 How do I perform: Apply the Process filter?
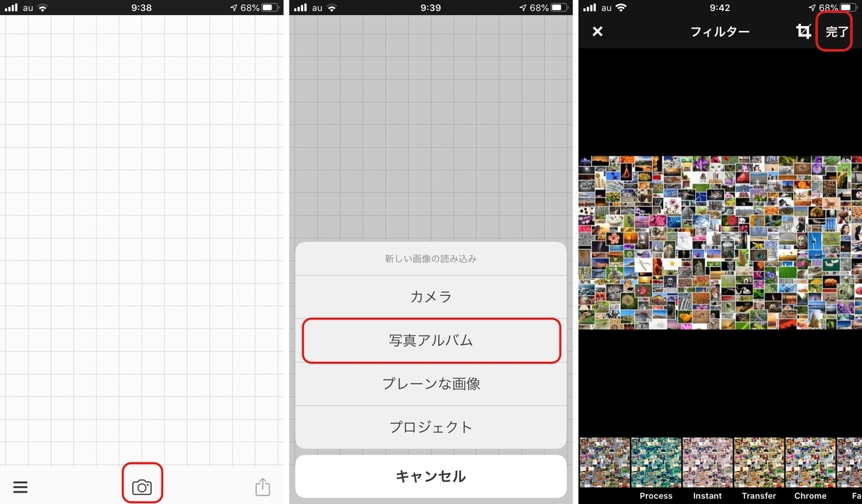point(655,463)
